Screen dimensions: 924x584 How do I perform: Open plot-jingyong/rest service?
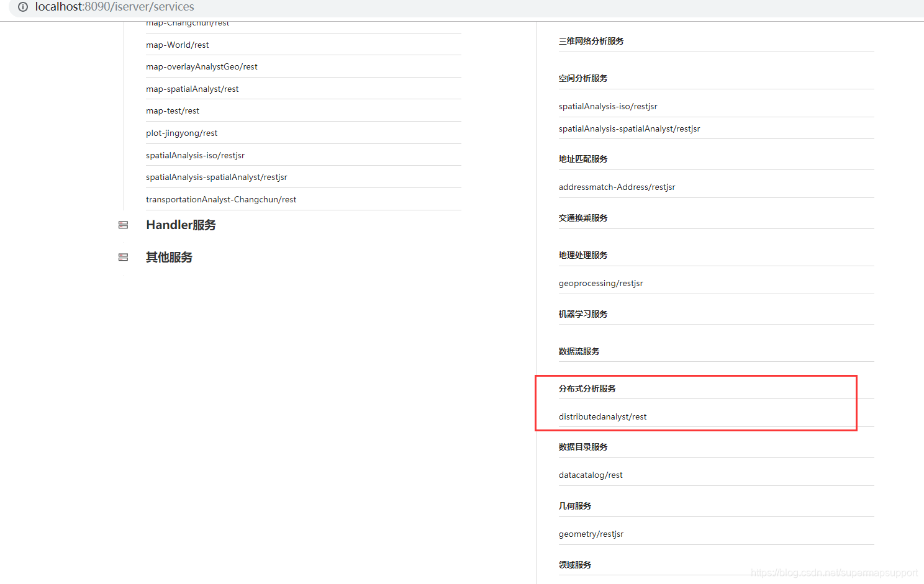coord(181,133)
